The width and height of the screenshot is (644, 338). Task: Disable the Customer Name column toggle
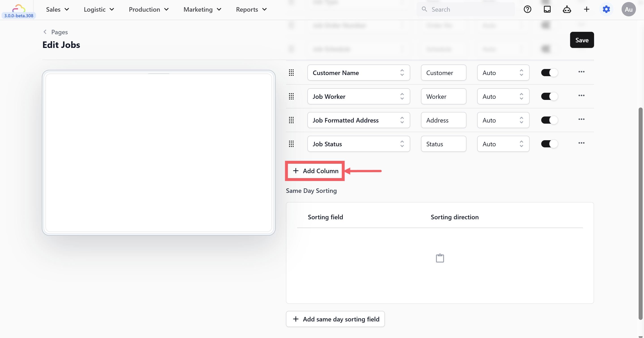(x=549, y=73)
